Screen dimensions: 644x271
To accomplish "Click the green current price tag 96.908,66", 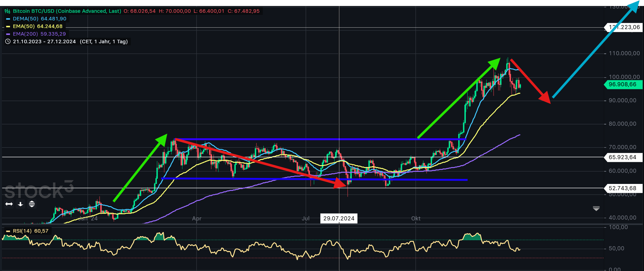I will click(x=622, y=85).
